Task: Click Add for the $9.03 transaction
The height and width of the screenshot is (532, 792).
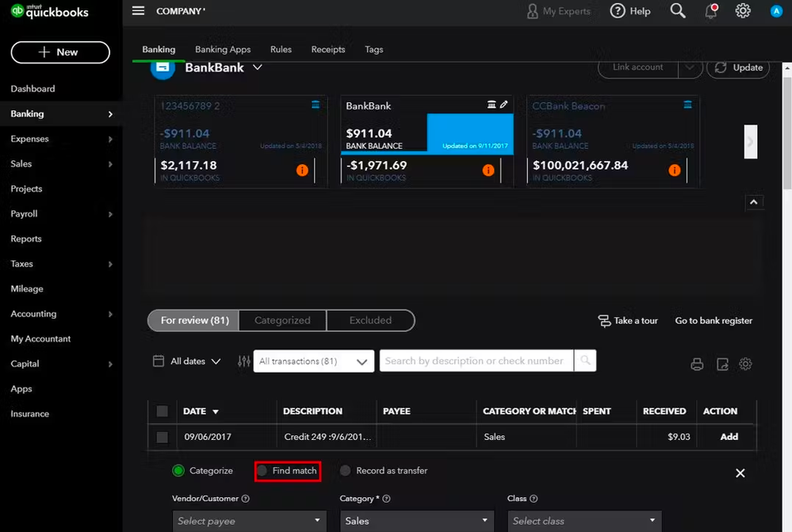Action: click(x=729, y=437)
